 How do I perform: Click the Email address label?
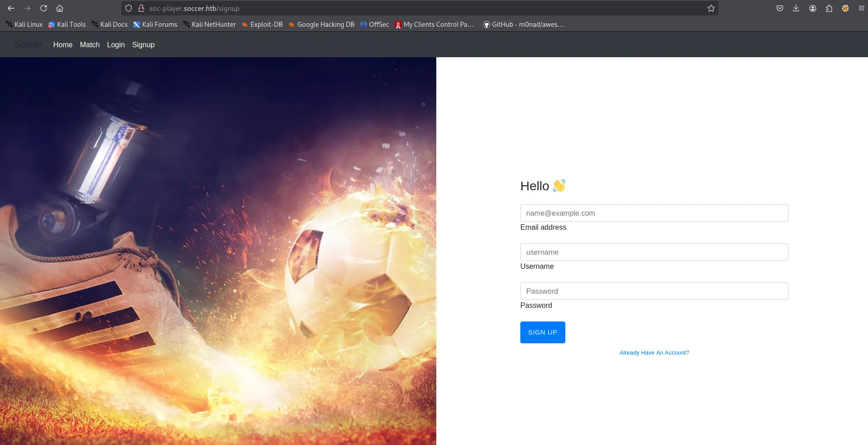click(x=543, y=227)
